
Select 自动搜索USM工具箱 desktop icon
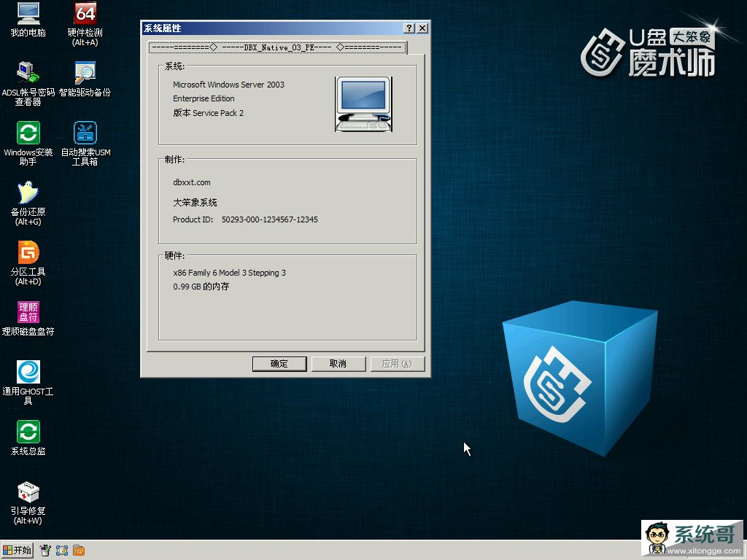point(85,144)
